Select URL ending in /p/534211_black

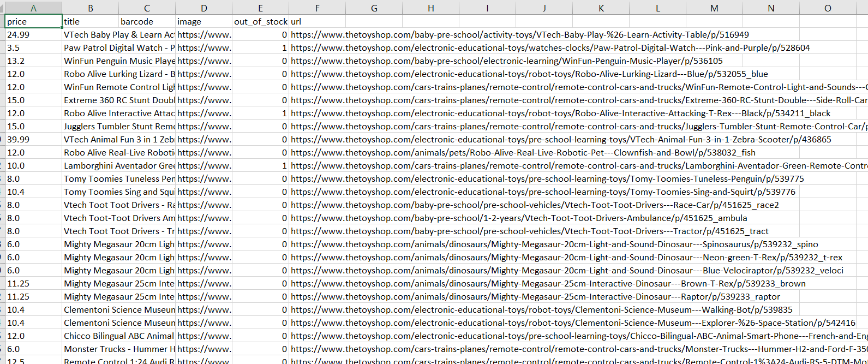click(561, 113)
